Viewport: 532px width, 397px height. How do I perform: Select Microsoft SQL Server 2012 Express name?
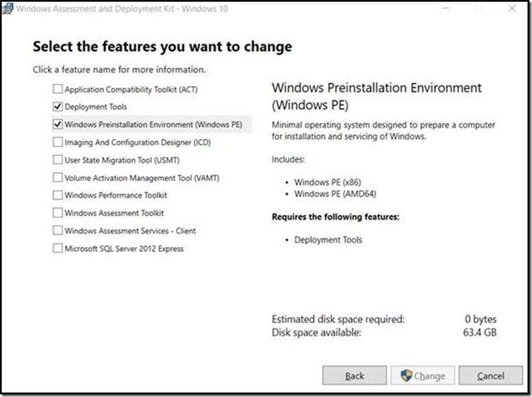point(124,249)
